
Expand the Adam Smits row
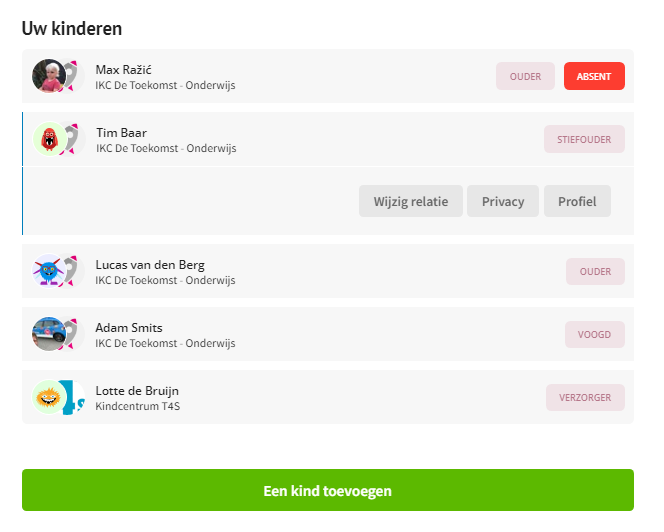(x=328, y=334)
